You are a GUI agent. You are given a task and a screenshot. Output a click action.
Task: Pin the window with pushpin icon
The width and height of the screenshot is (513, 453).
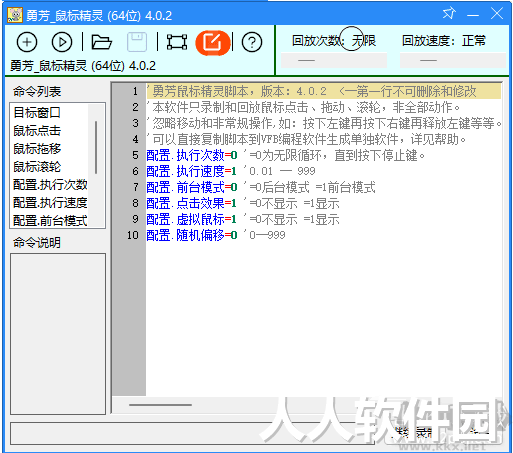449,14
